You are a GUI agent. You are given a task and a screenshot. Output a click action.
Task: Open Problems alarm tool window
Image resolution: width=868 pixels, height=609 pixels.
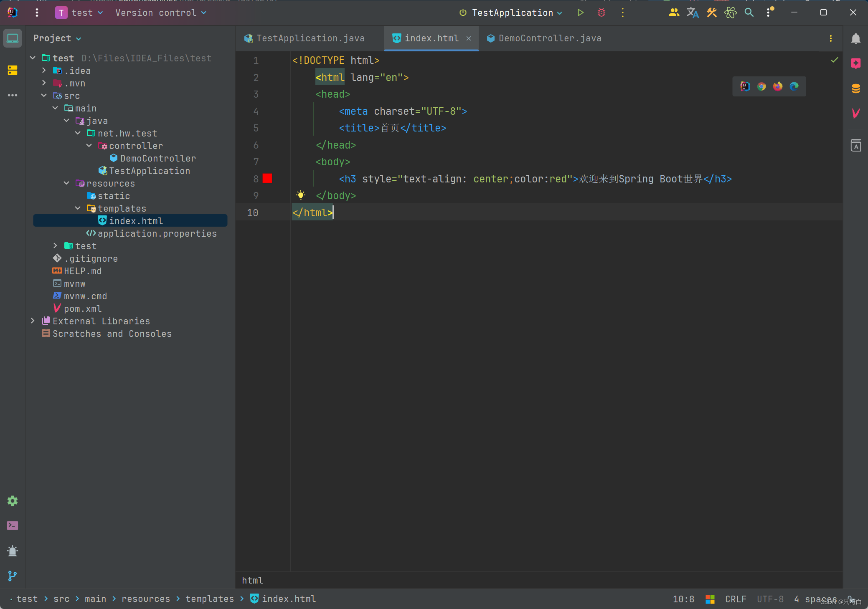coord(13,551)
